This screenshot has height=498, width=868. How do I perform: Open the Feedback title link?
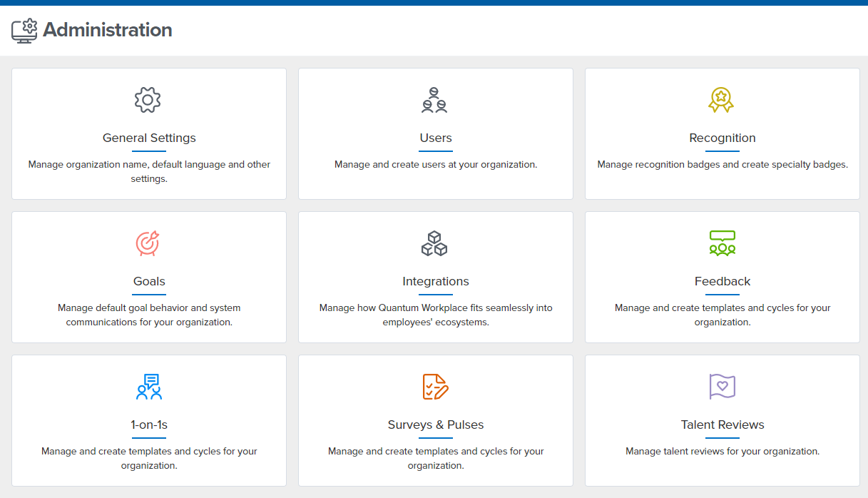click(723, 281)
